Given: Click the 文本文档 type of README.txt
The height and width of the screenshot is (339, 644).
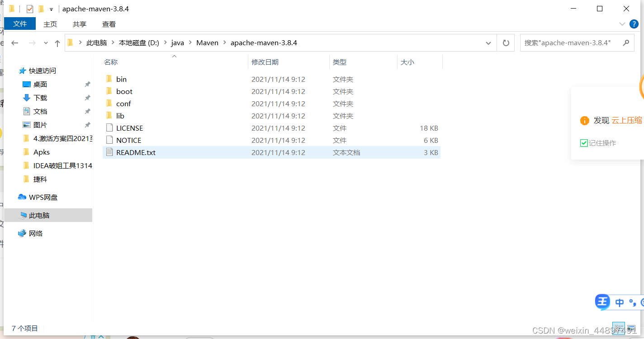Looking at the screenshot, I should [x=346, y=152].
